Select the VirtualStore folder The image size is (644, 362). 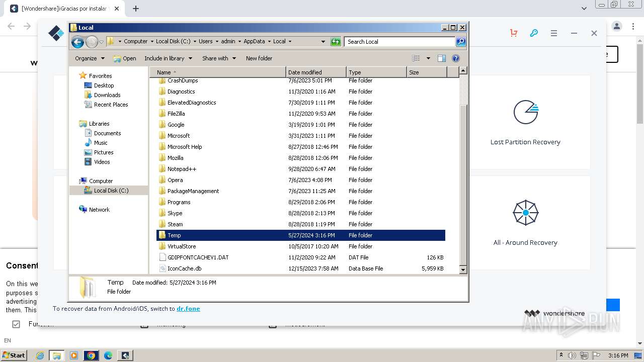click(301, 246)
